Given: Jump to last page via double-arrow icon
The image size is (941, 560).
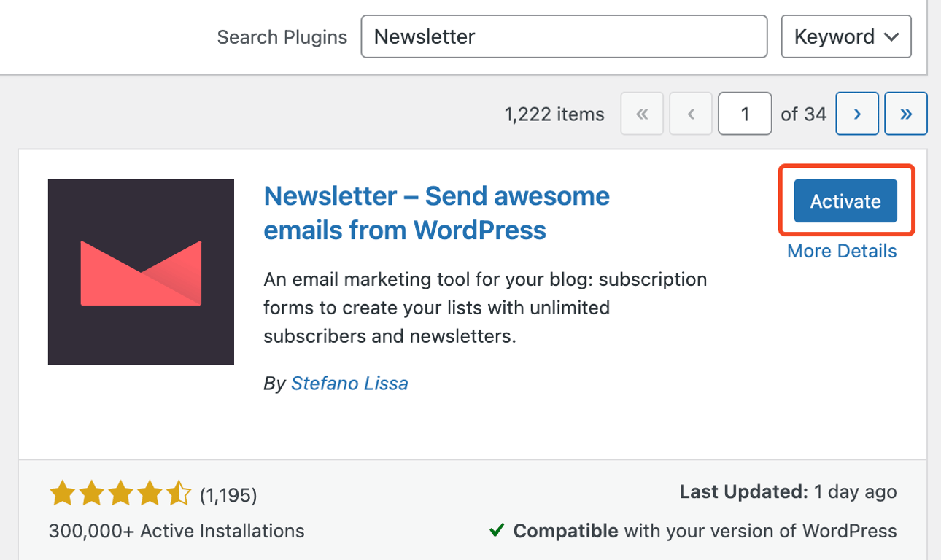Looking at the screenshot, I should [x=905, y=113].
